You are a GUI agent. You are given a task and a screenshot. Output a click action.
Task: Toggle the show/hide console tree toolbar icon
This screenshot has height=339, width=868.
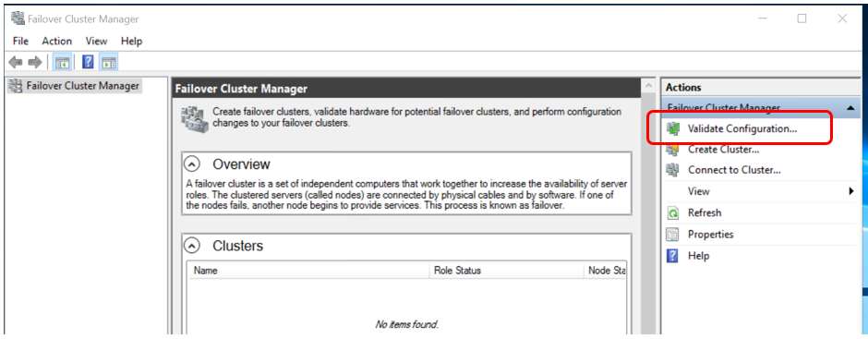pyautogui.click(x=61, y=63)
